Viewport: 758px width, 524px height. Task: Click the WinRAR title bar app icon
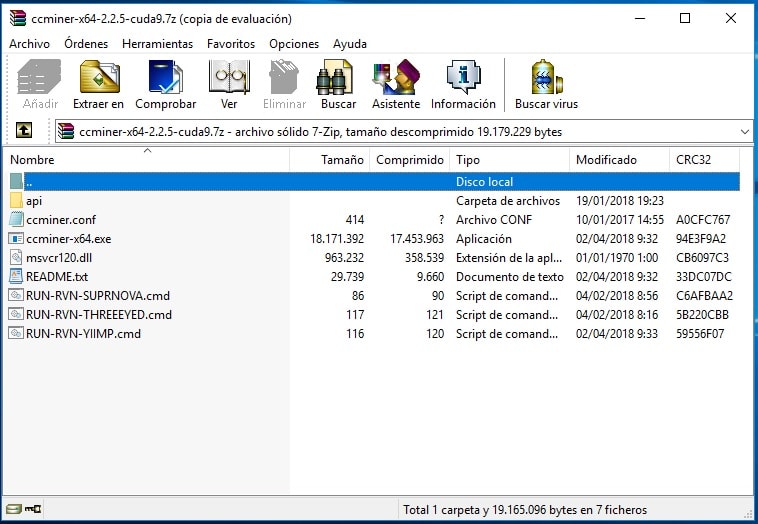click(18, 18)
